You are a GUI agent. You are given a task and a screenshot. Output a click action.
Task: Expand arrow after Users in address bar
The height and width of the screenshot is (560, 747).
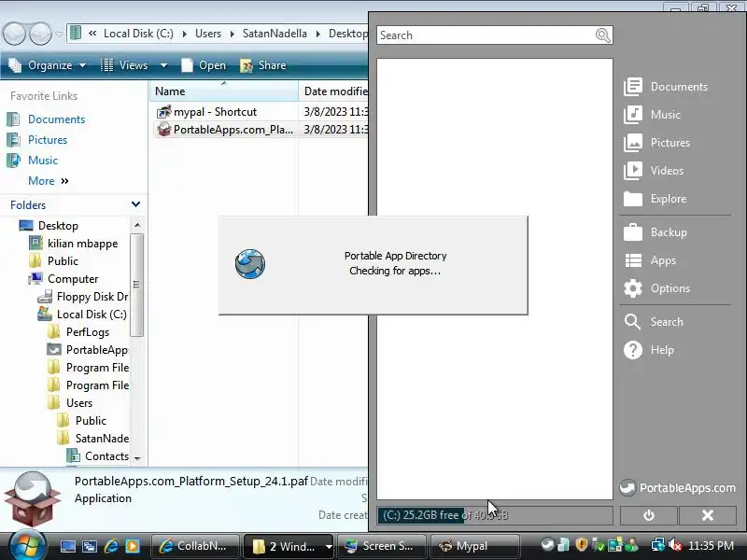pos(232,35)
